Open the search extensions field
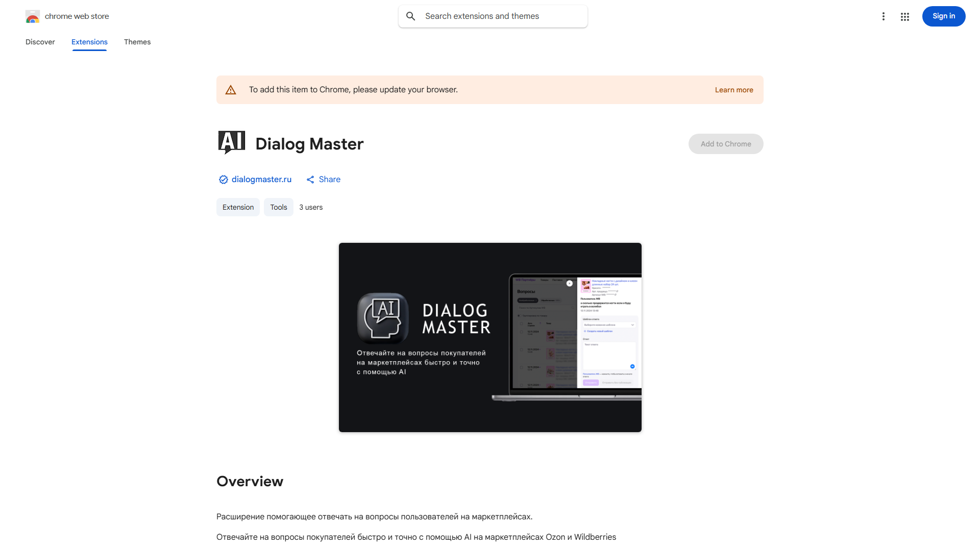 [492, 16]
